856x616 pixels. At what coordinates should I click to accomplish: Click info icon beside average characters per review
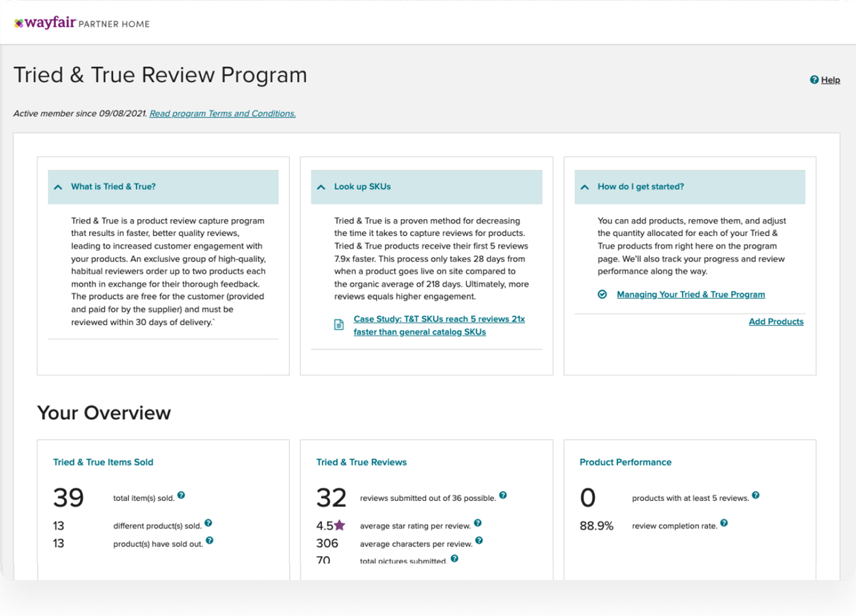(x=479, y=541)
